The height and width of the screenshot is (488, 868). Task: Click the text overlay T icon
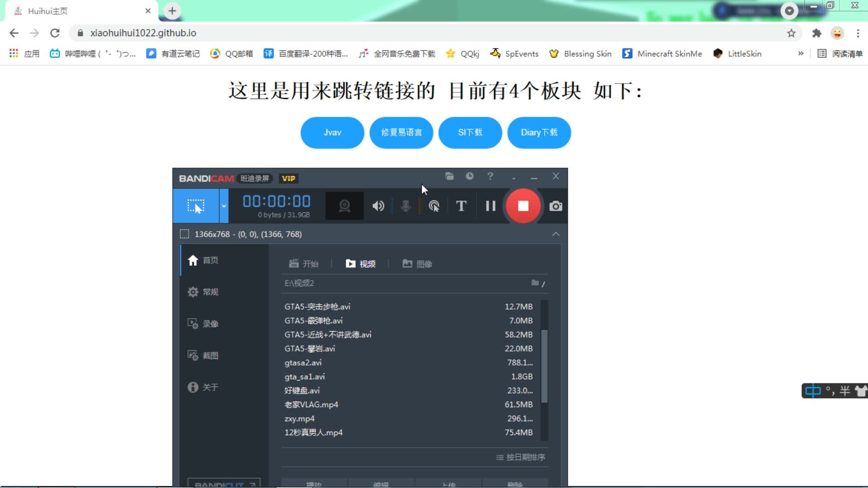461,206
